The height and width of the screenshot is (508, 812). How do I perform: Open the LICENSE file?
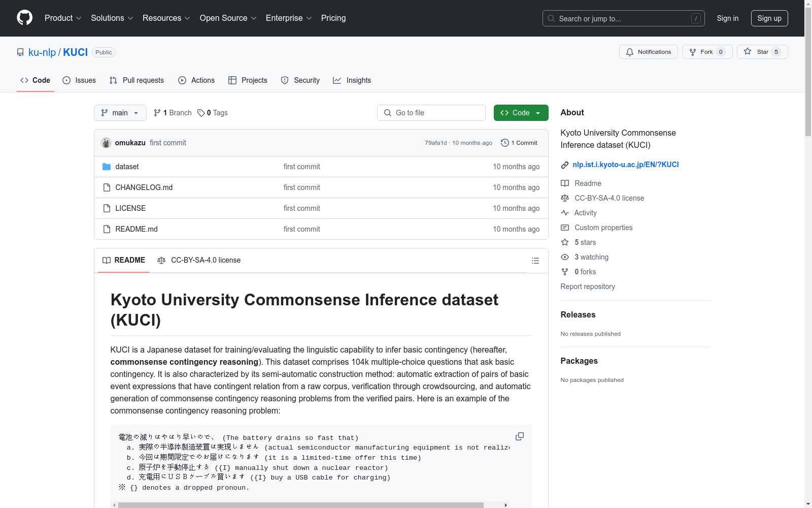[130, 208]
